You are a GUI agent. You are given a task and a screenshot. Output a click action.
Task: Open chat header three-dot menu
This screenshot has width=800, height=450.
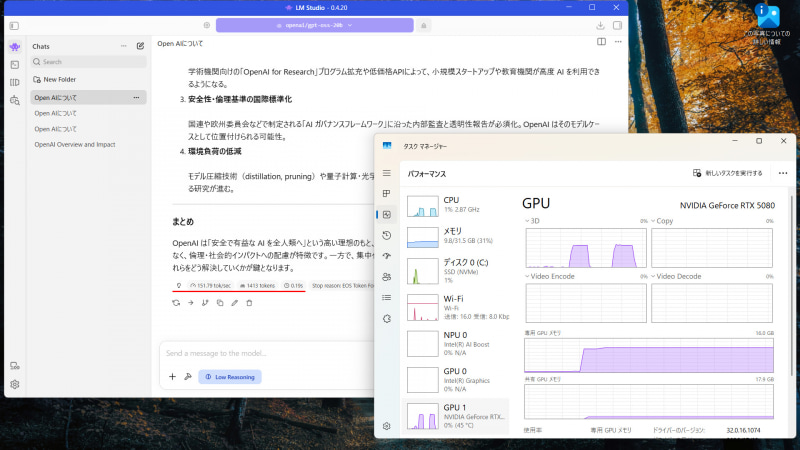[x=618, y=42]
